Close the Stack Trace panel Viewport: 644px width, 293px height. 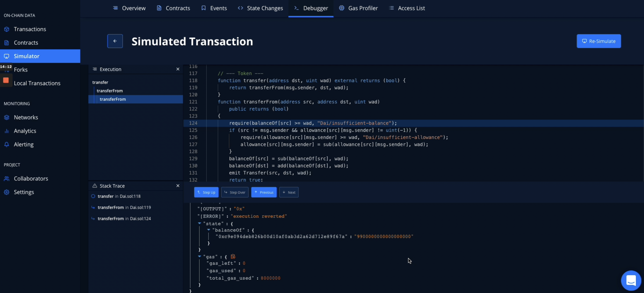(178, 186)
